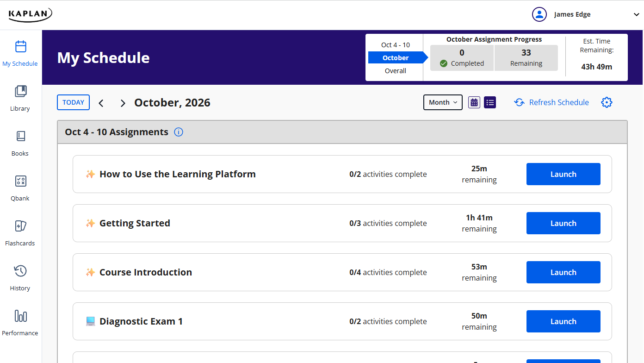This screenshot has height=363, width=644.
Task: Go to previous month arrow
Action: tap(101, 103)
